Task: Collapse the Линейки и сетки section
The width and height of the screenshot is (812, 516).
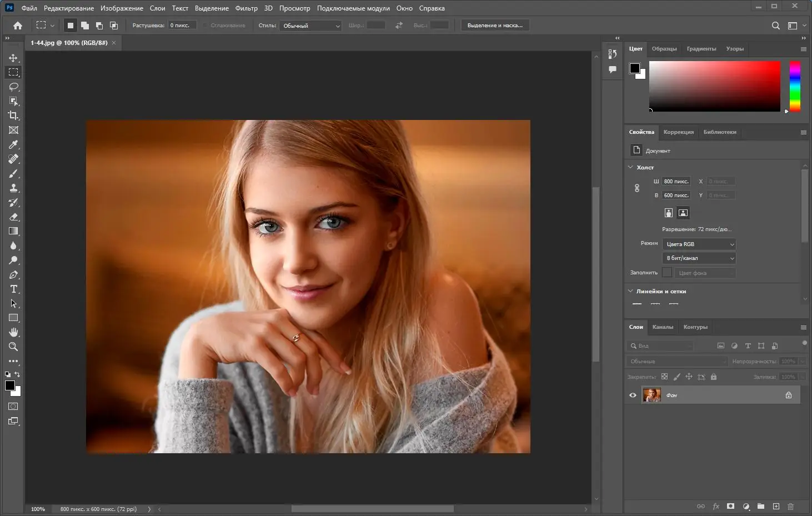Action: [630, 291]
